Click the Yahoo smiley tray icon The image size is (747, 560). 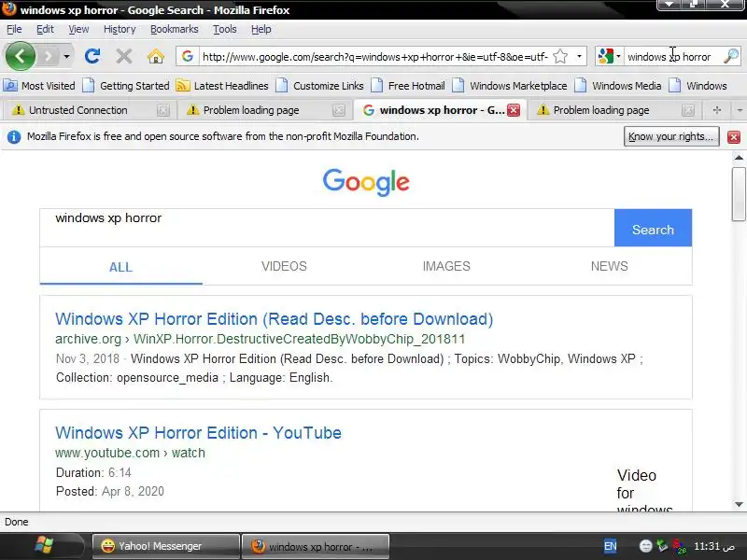645,546
